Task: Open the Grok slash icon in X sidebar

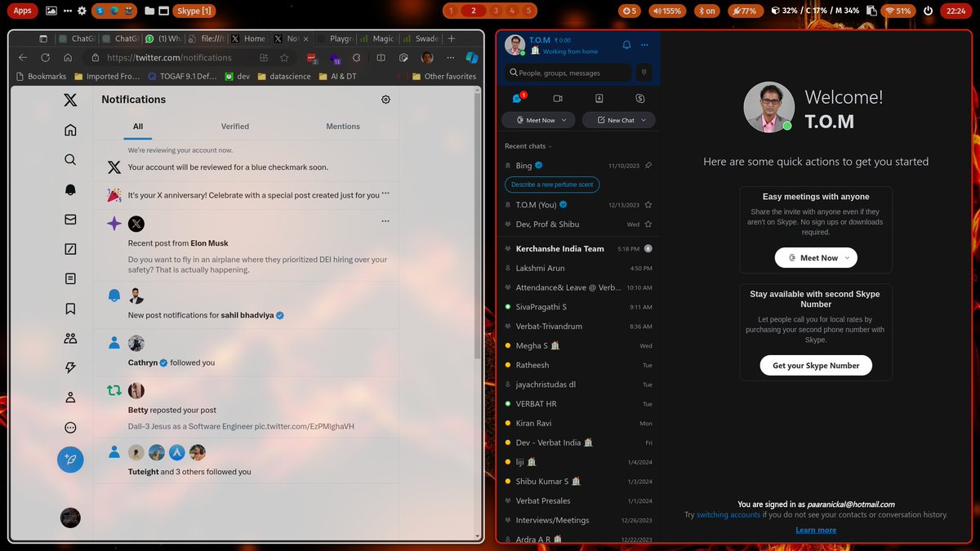Action: pyautogui.click(x=70, y=249)
